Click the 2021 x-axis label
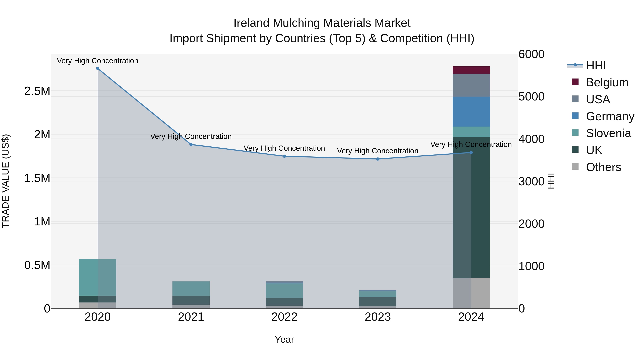 coord(191,317)
